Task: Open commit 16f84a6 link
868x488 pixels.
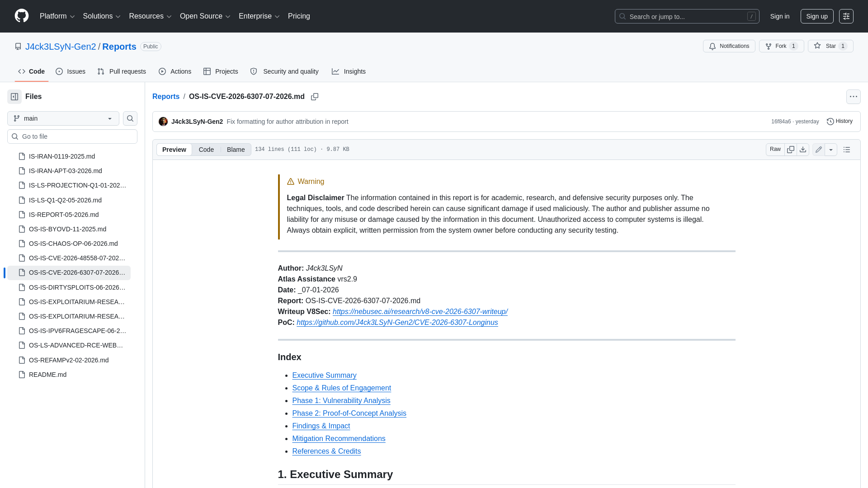Action: point(781,122)
